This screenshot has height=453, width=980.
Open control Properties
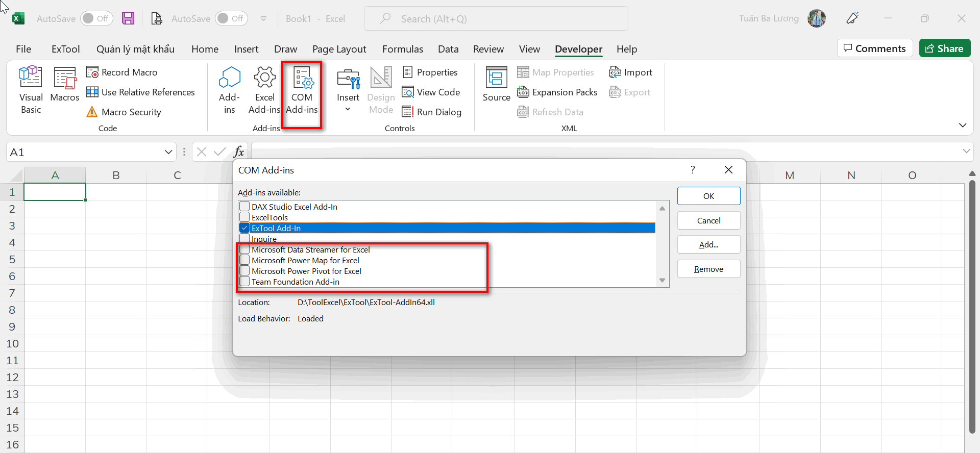point(430,72)
